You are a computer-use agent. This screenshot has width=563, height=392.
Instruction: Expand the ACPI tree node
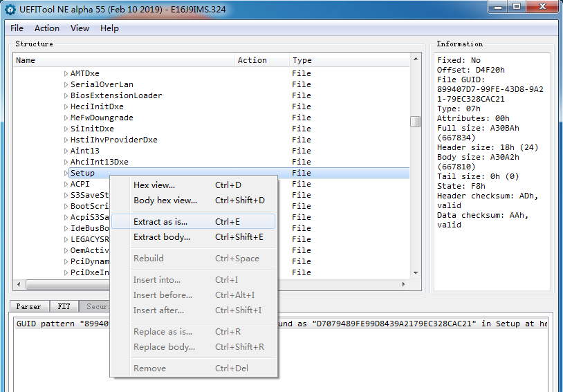66,184
